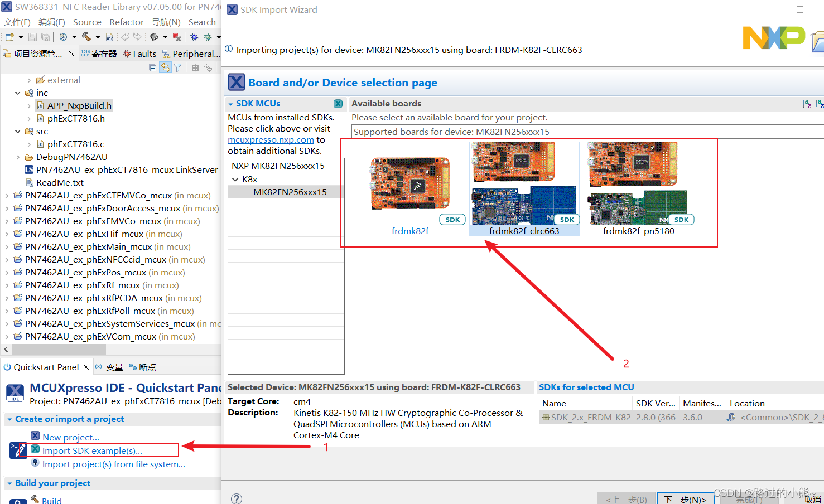Select MK82FN256xxx15 in device tree
The width and height of the screenshot is (824, 504).
[290, 192]
